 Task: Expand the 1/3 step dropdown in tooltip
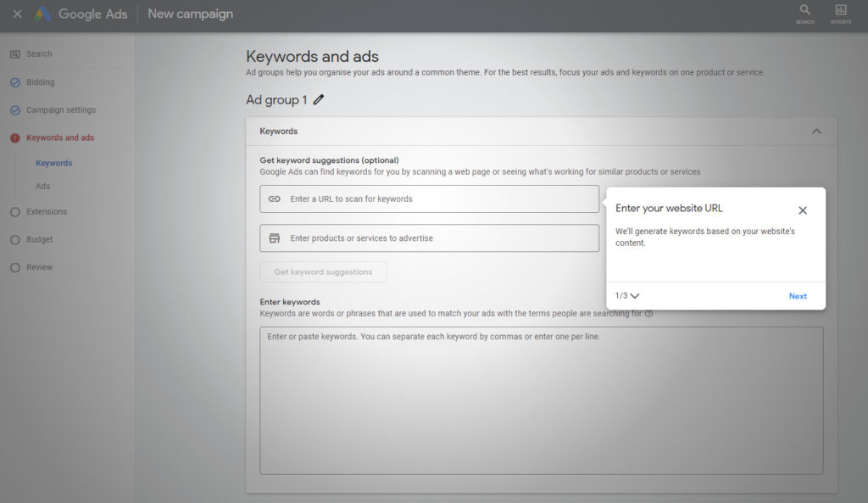click(627, 296)
